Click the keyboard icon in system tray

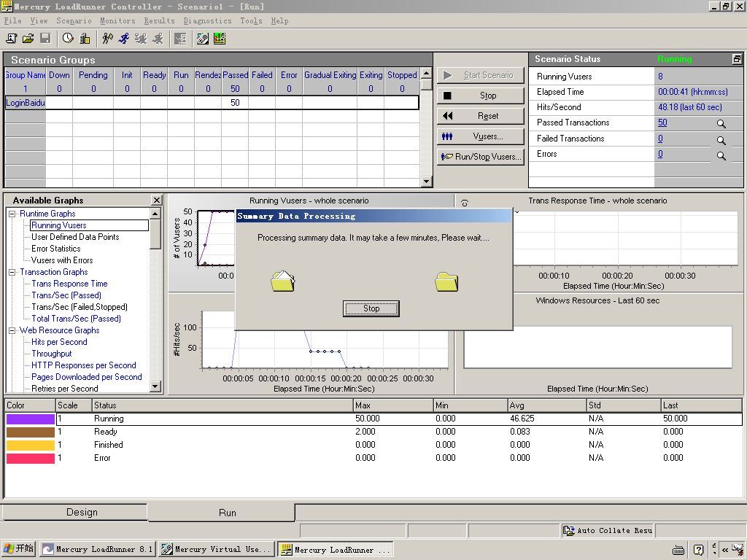coord(678,550)
